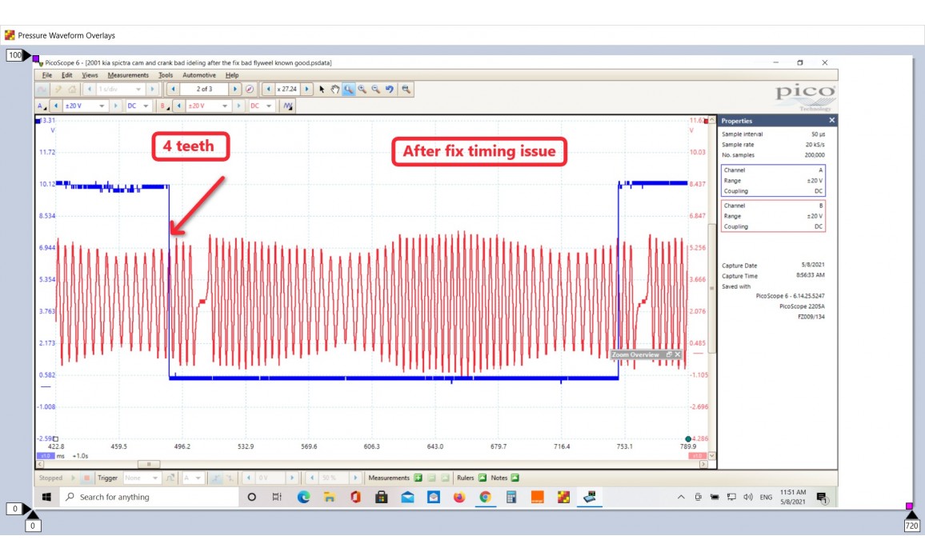Toggle the Notes panel display
This screenshot has height=560, width=925.
[x=515, y=478]
